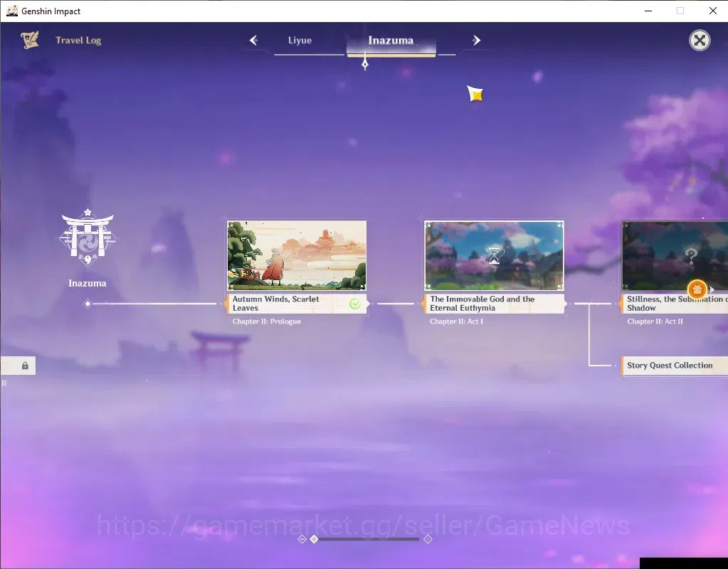Switch to the Liyue tab

pos(300,41)
